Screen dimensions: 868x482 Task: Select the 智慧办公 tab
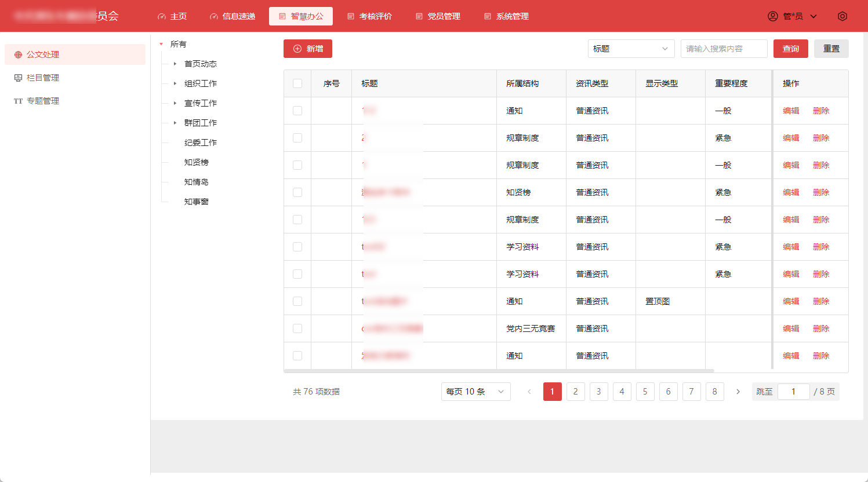point(301,16)
